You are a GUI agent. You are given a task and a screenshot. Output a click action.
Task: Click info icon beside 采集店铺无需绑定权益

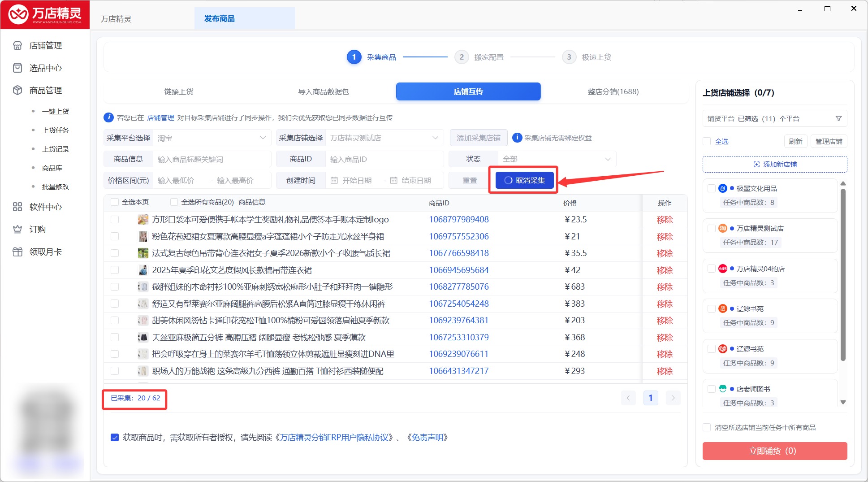coord(517,138)
